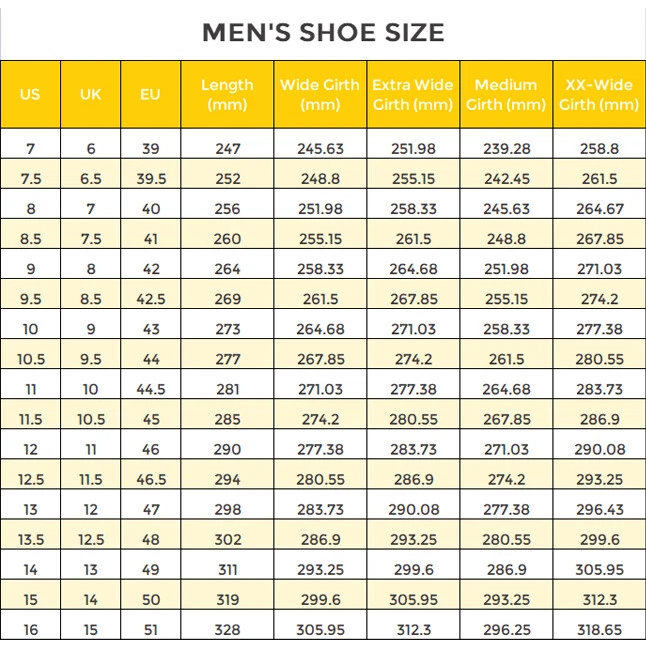646x646 pixels.
Task: Click the EU 42.5 cell
Action: tap(150, 299)
